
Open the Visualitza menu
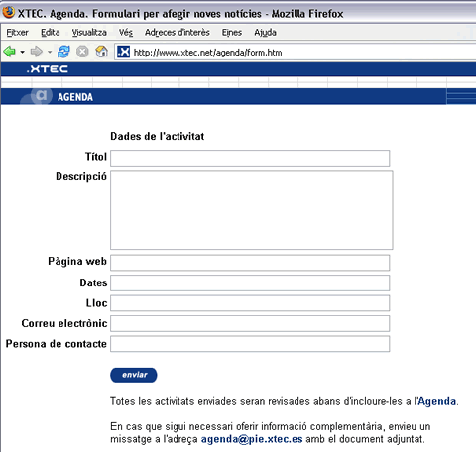89,33
